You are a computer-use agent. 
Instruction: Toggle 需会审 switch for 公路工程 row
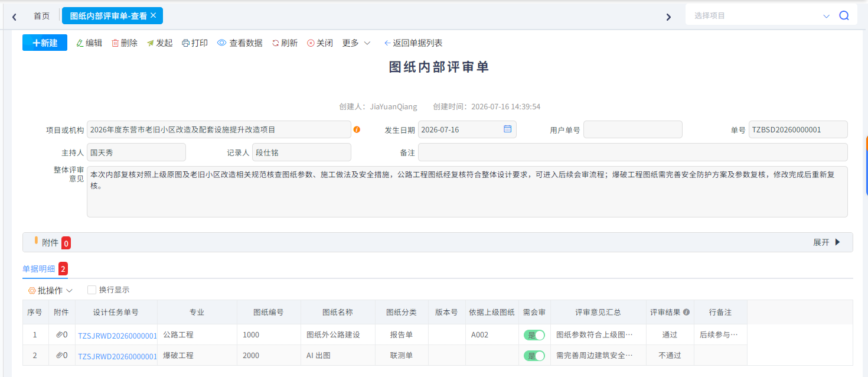tap(534, 335)
